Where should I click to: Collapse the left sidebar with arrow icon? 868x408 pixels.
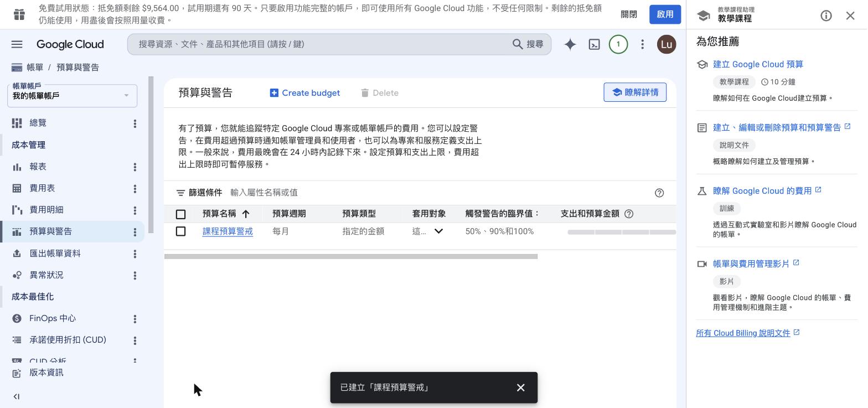17,396
